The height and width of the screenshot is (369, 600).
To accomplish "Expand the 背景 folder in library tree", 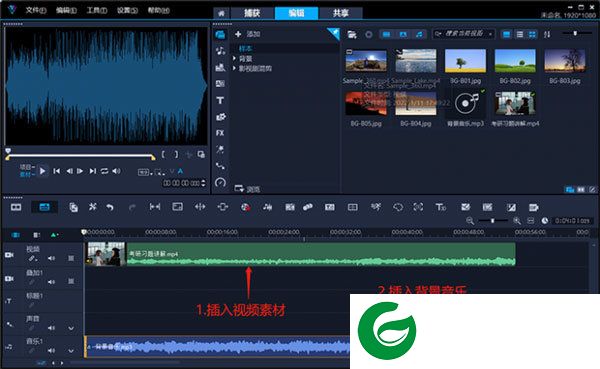I will pos(234,59).
